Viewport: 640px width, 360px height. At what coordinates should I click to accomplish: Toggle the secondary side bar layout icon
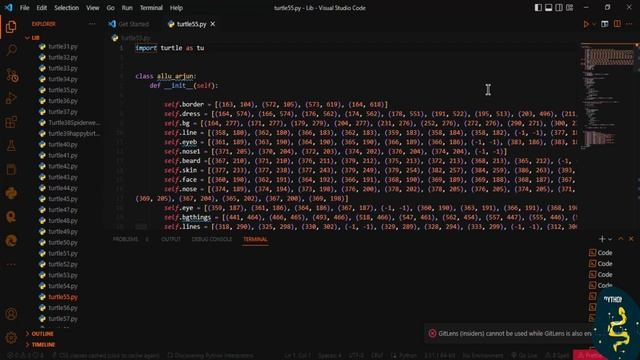tap(559, 8)
